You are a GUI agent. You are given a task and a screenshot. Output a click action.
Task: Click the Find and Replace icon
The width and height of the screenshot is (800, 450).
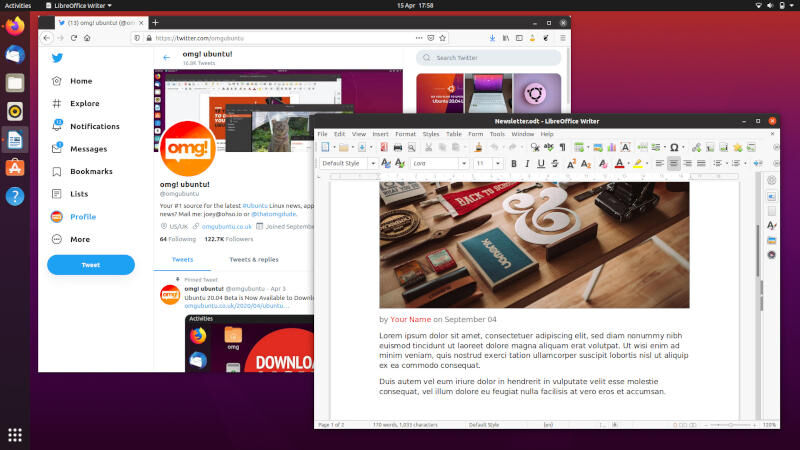[535, 147]
